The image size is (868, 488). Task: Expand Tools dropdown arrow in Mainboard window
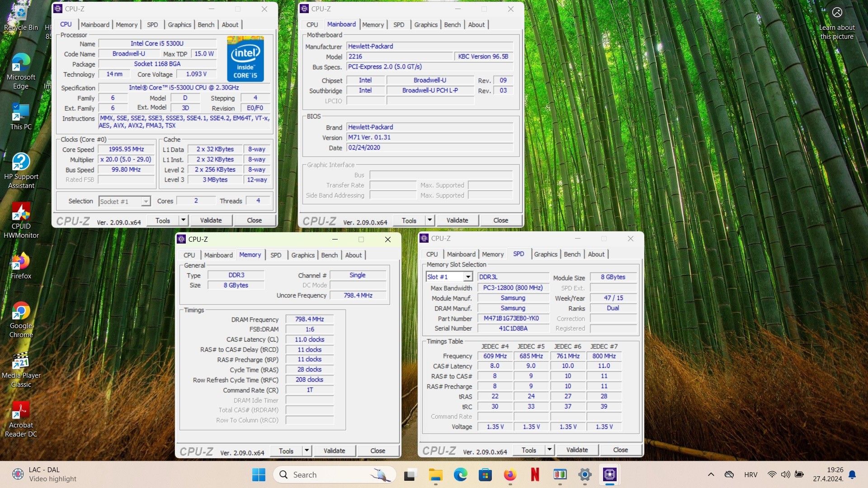[429, 220]
